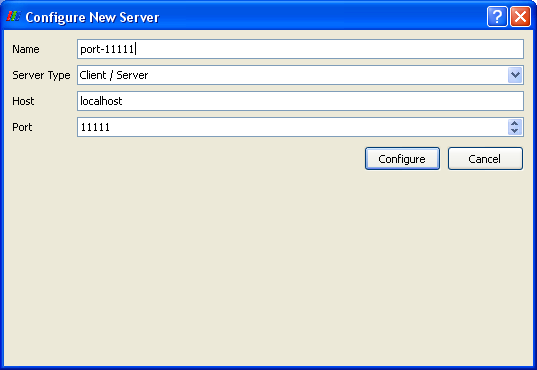Click the Server Type dropdown arrow

[x=515, y=75]
